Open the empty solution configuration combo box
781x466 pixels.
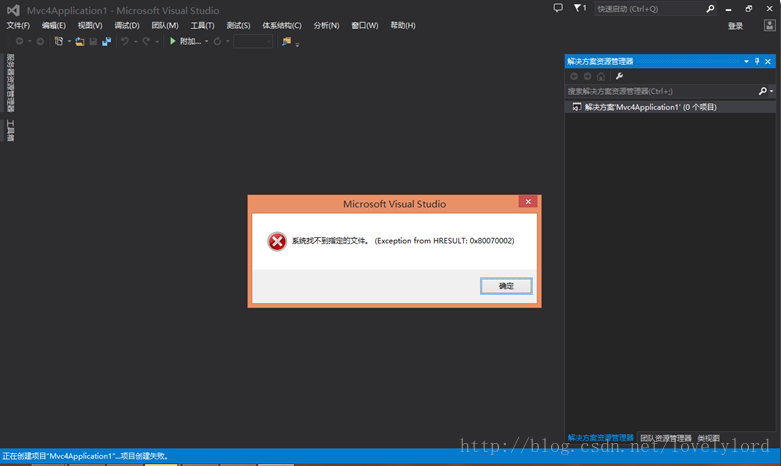253,41
